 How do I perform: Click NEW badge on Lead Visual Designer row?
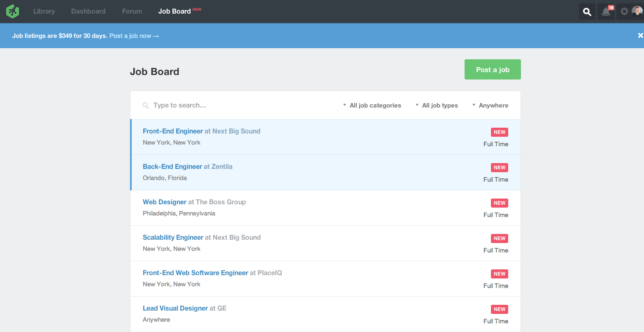[500, 309]
